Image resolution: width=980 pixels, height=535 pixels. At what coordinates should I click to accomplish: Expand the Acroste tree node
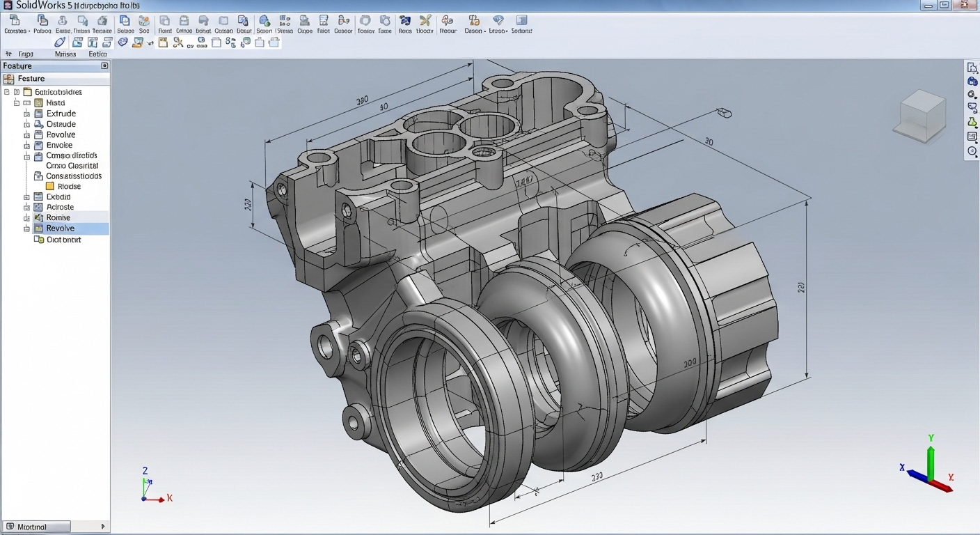point(27,208)
